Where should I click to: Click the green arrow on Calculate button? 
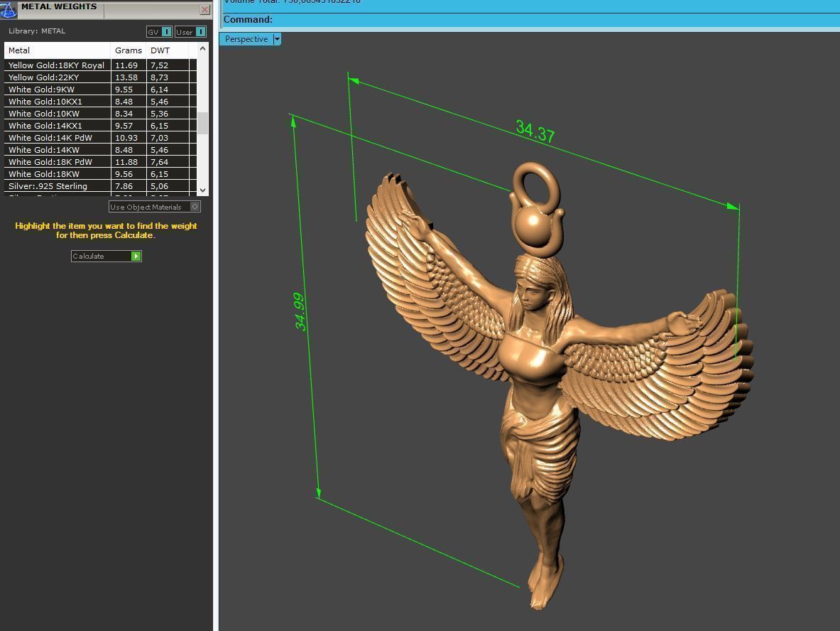(136, 257)
